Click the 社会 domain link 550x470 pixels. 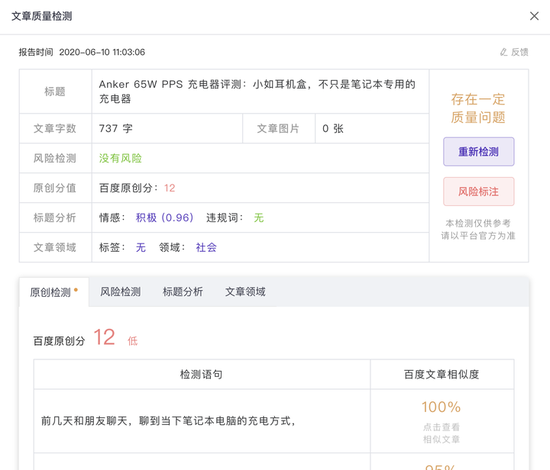click(206, 248)
